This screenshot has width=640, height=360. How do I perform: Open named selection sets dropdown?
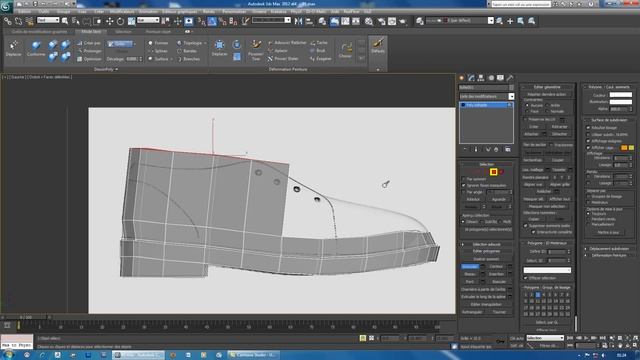(271, 20)
